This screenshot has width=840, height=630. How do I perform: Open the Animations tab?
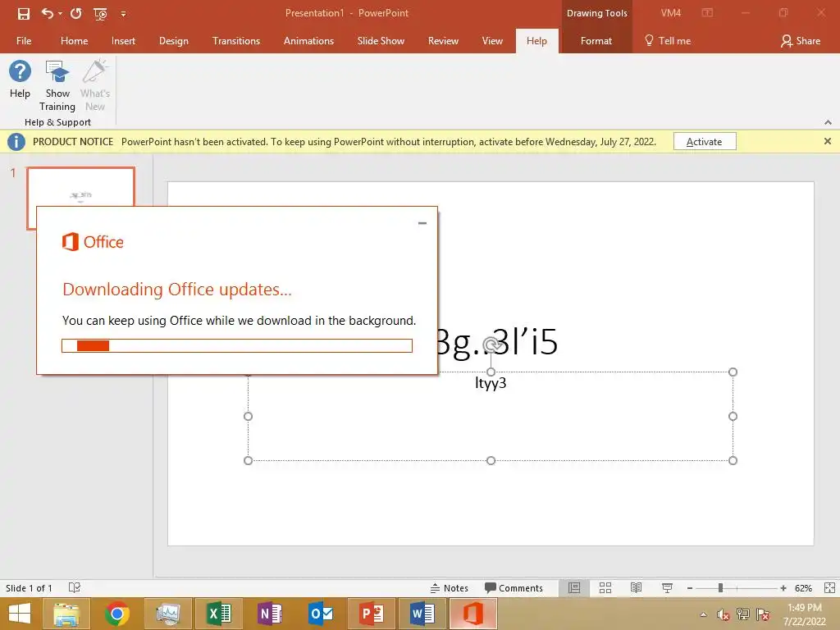point(308,41)
